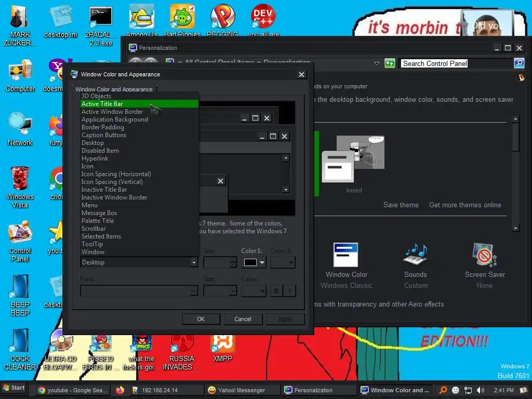Choose Application Background in the list
Viewport: 532px width, 399px height.
pos(139,119)
